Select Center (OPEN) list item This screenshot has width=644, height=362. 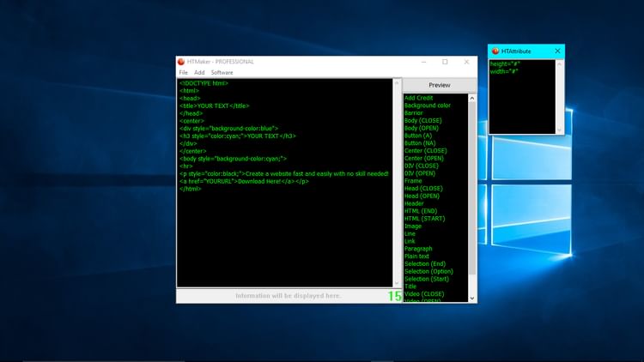(423, 158)
